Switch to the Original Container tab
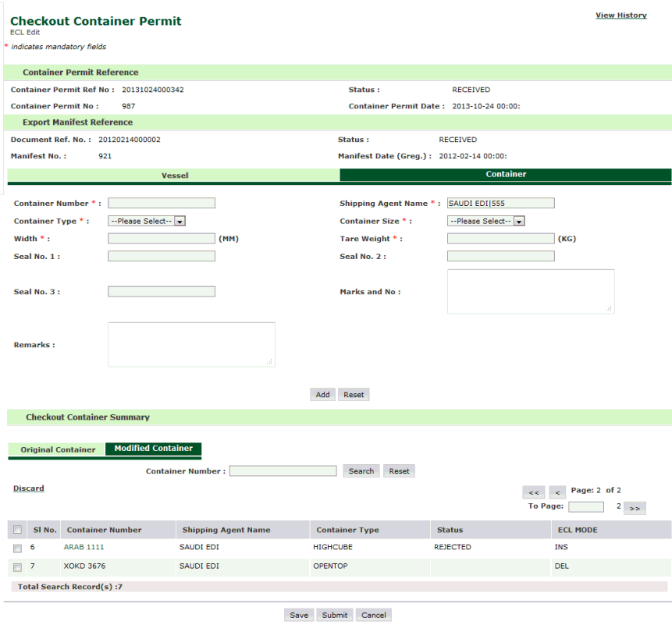 pos(58,450)
